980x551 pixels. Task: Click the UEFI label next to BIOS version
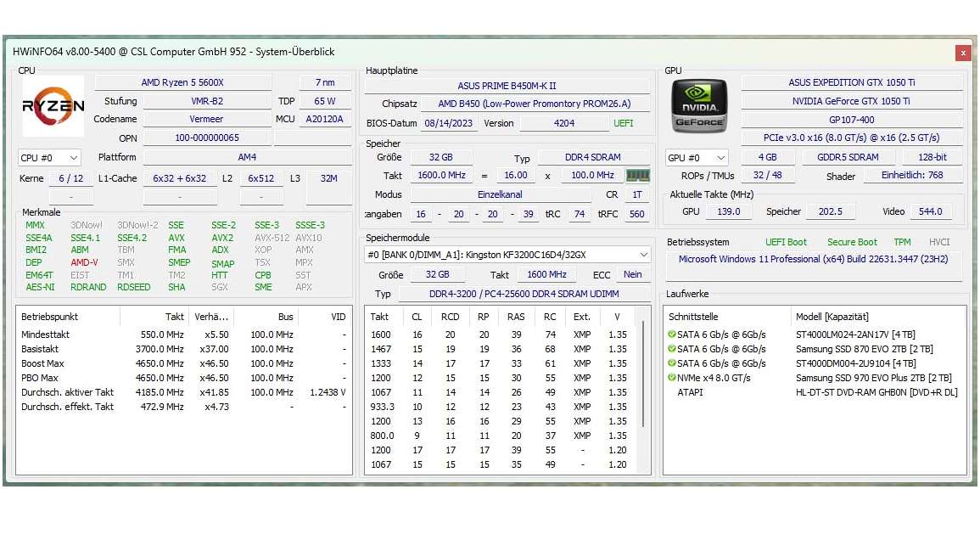624,123
